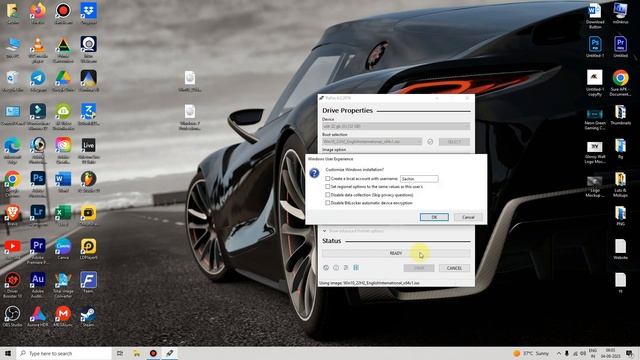Viewport: 640px width, 360px height.
Task: Open Adobe Creative Cloud desktop shortcut
Action: 63,149
